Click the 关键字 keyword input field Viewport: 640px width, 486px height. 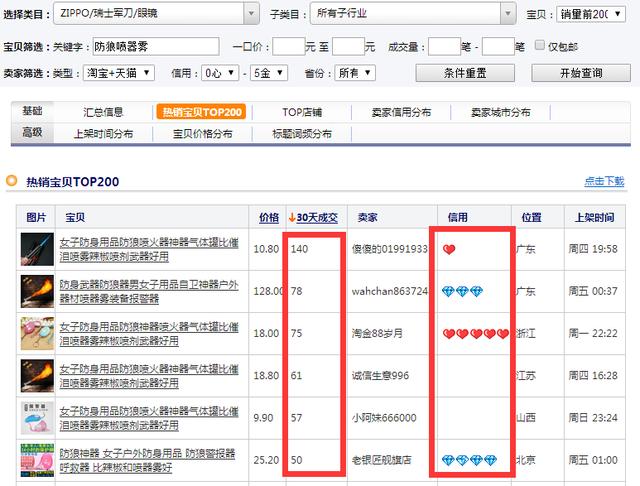click(156, 47)
